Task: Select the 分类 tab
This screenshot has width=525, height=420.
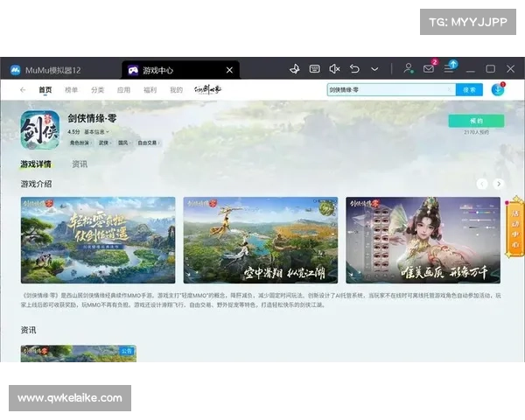Action: click(x=97, y=90)
